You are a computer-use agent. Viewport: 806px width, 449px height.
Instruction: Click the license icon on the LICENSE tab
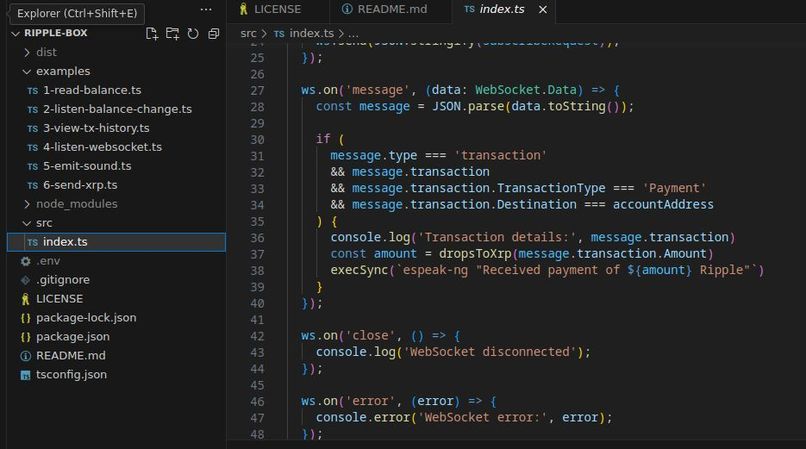click(244, 9)
